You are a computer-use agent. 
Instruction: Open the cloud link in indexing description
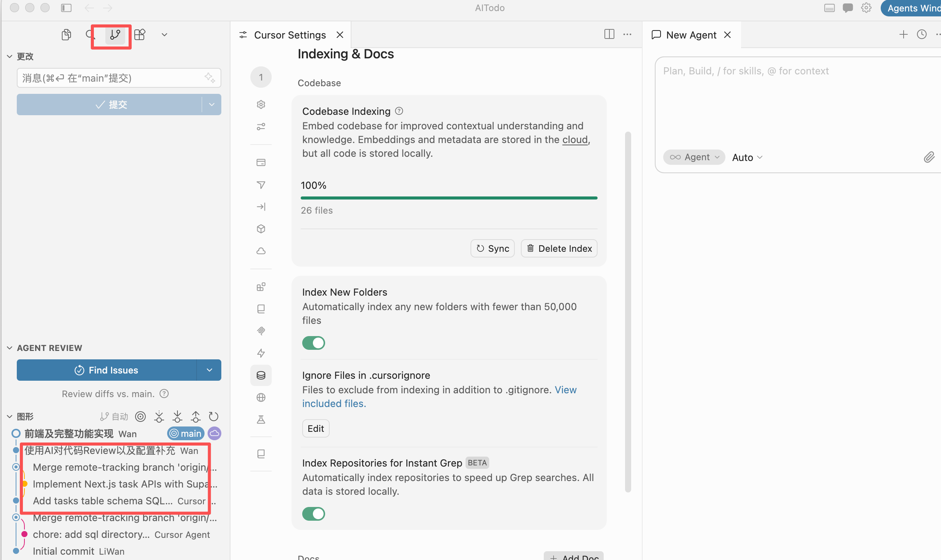pyautogui.click(x=575, y=140)
